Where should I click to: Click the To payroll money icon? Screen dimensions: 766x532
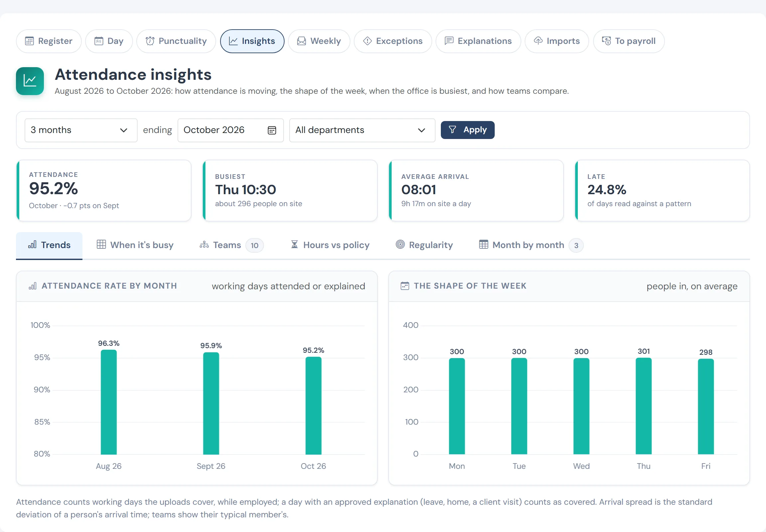(606, 41)
